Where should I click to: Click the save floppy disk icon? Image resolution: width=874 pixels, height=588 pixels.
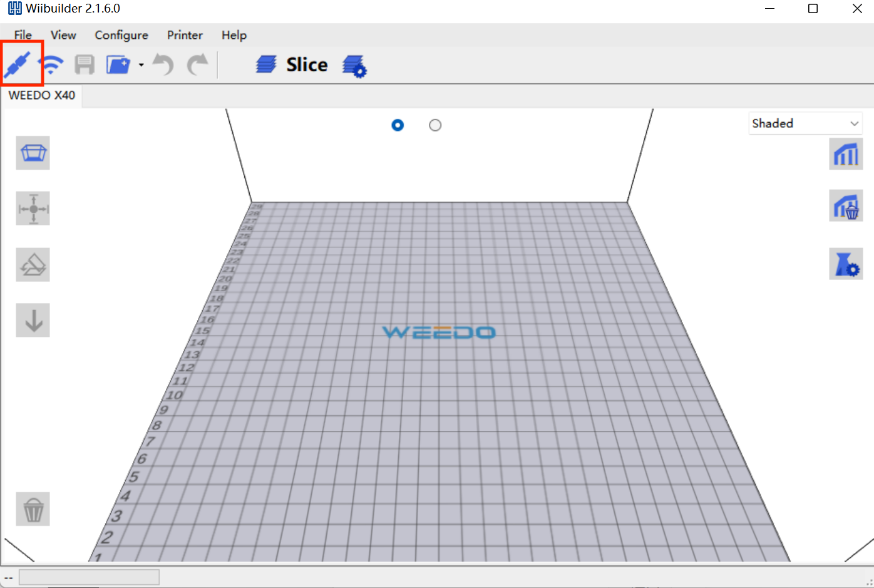[x=85, y=64]
